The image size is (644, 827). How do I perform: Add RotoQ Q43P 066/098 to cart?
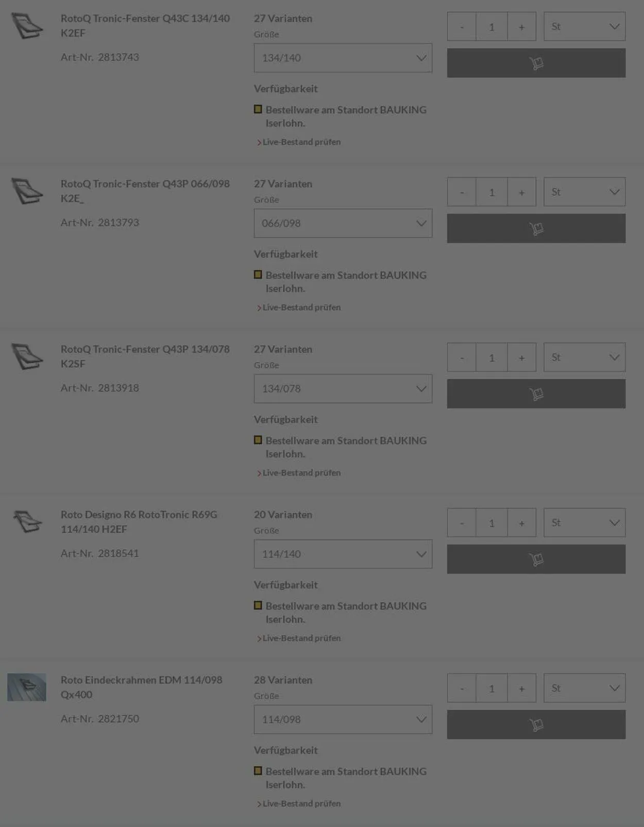tap(536, 228)
